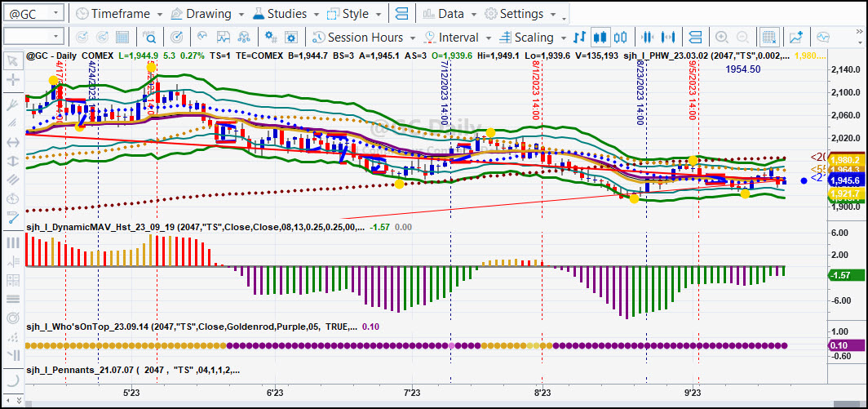
Task: Select the hollow candlestick chart style
Action: 621,38
